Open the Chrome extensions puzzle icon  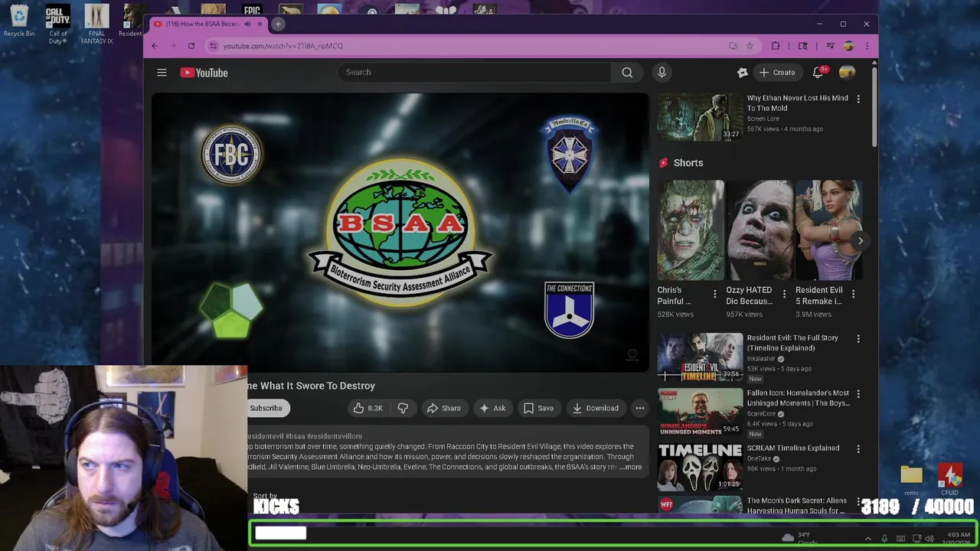[x=776, y=46]
